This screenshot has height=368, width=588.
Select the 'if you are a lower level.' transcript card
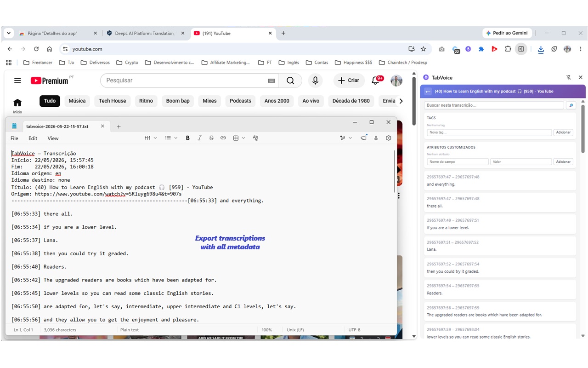[x=500, y=224]
